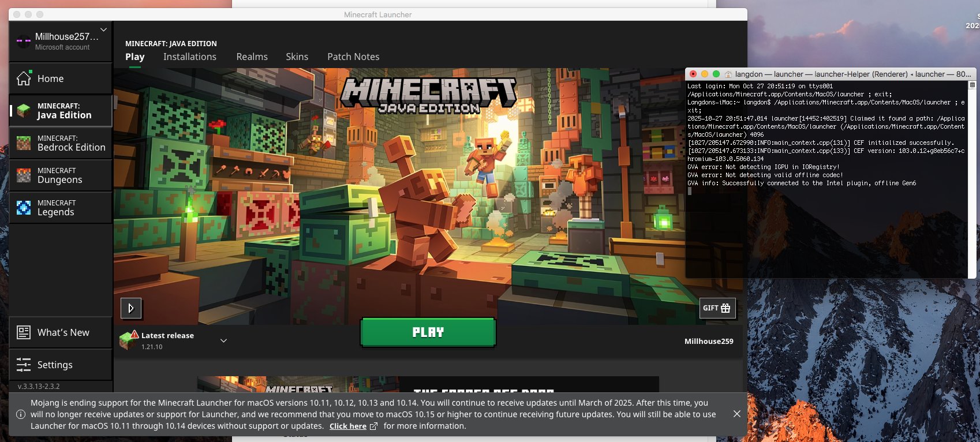Open the Patch Notes tab

(x=353, y=57)
